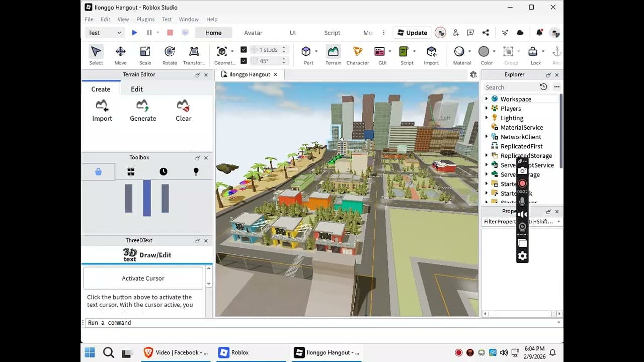
Task: Click the Update button
Action: pyautogui.click(x=412, y=33)
